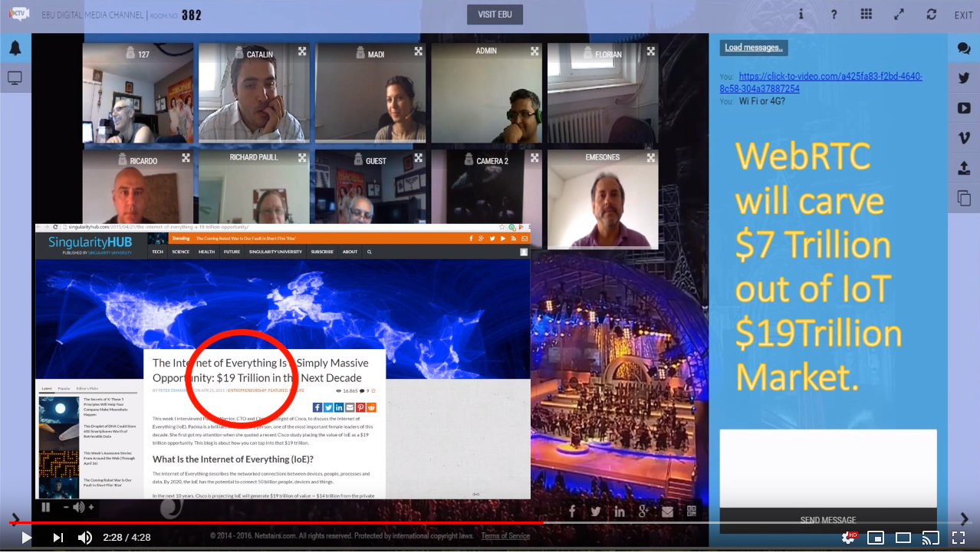Image resolution: width=980 pixels, height=553 pixels.
Task: Expand GUEST's video tile
Action: coord(419,158)
